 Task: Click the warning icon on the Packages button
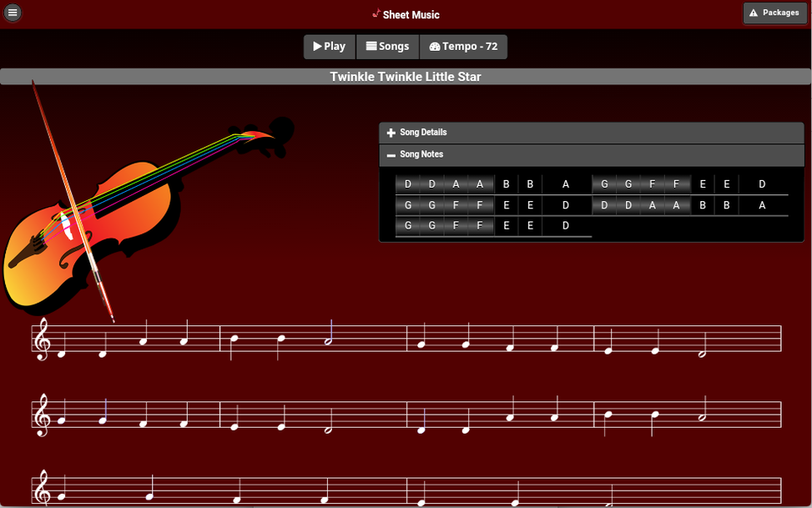(753, 13)
